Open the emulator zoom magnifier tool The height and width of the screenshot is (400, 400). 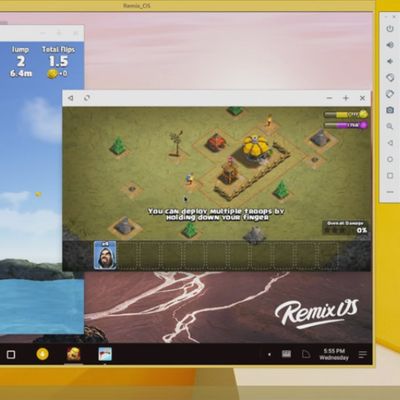390,126
